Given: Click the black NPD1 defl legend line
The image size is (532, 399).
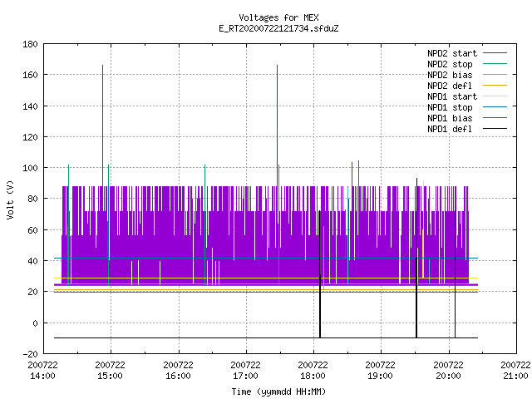Looking at the screenshot, I should [x=495, y=129].
